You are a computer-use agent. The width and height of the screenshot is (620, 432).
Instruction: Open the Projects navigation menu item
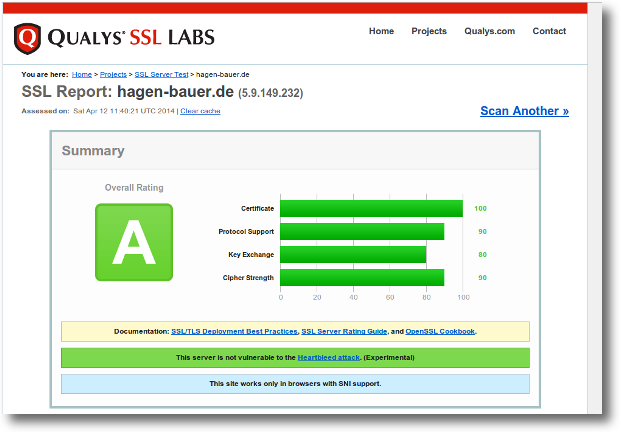(429, 31)
